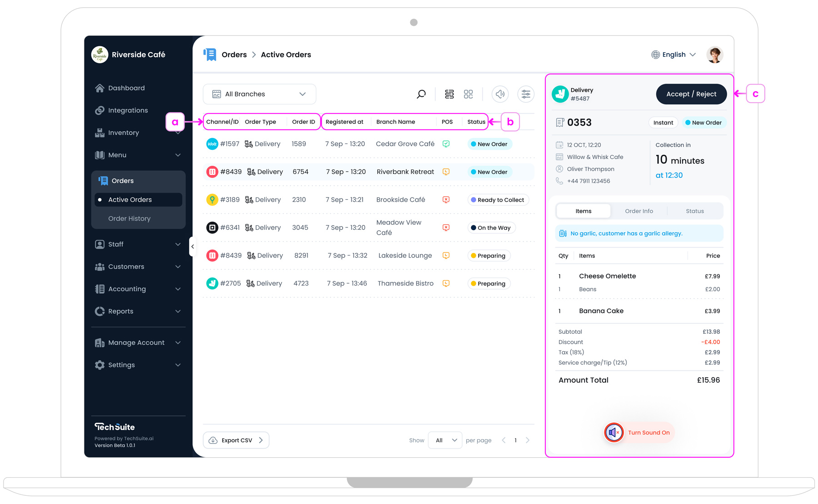Screen dimensions: 818x504
Task: Click the Glovo channel icon on order #3189
Action: (212, 199)
